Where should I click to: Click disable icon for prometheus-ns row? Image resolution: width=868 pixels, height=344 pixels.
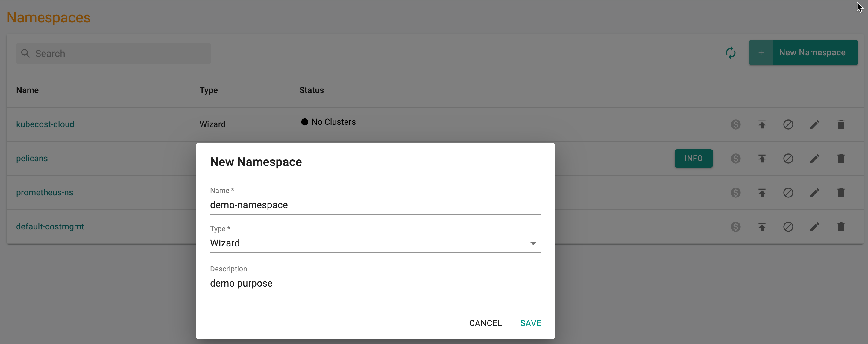(788, 193)
